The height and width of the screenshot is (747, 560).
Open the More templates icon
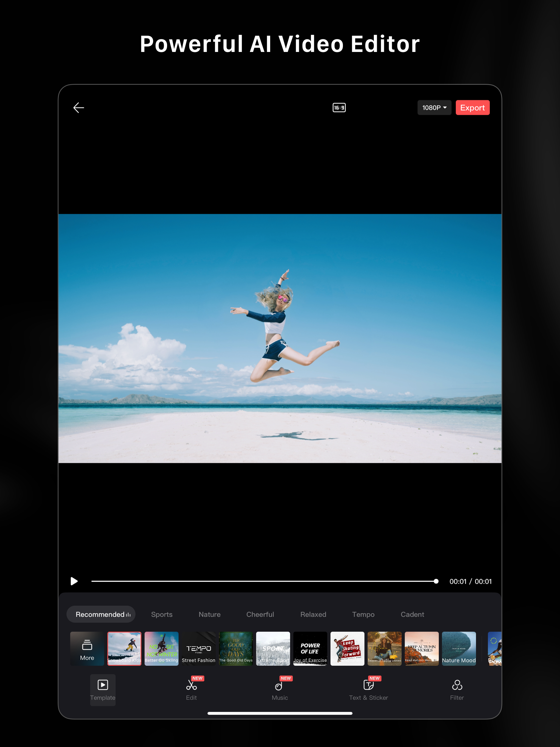(87, 648)
